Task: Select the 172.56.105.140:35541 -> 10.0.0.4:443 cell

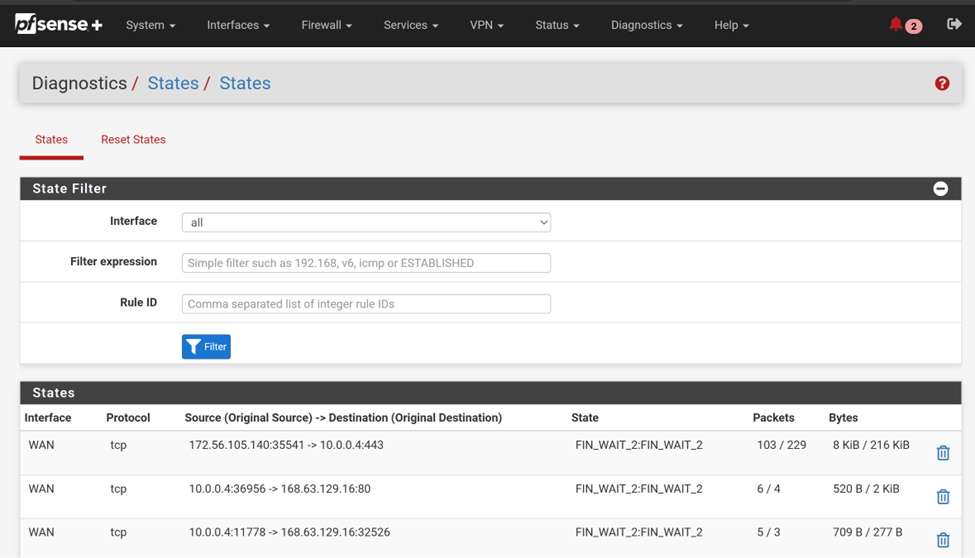Action: 286,445
